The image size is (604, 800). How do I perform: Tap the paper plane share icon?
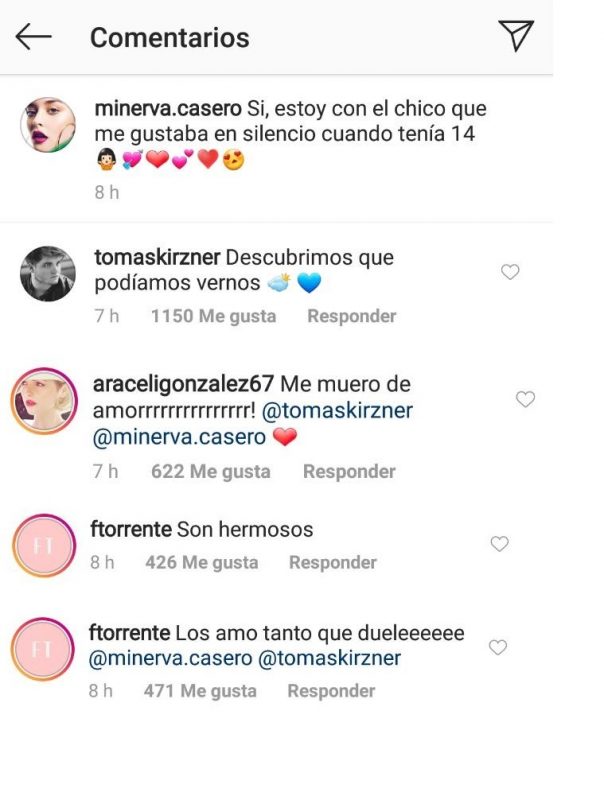click(516, 35)
